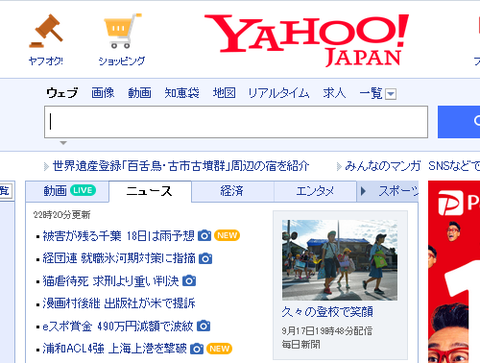
Task: Click camera icon beside 浦和ACL4強 headline
Action: (x=197, y=349)
